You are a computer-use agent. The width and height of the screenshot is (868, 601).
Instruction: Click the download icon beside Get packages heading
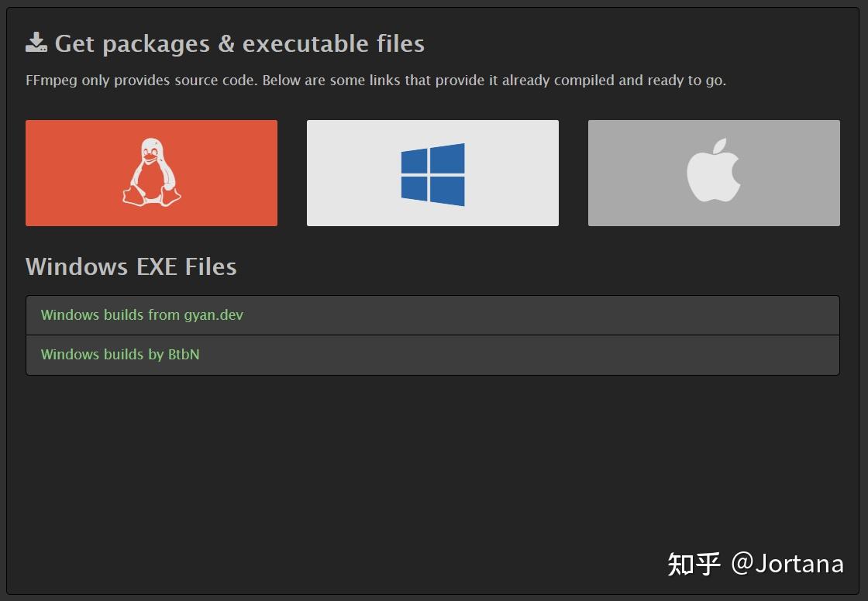pos(36,43)
